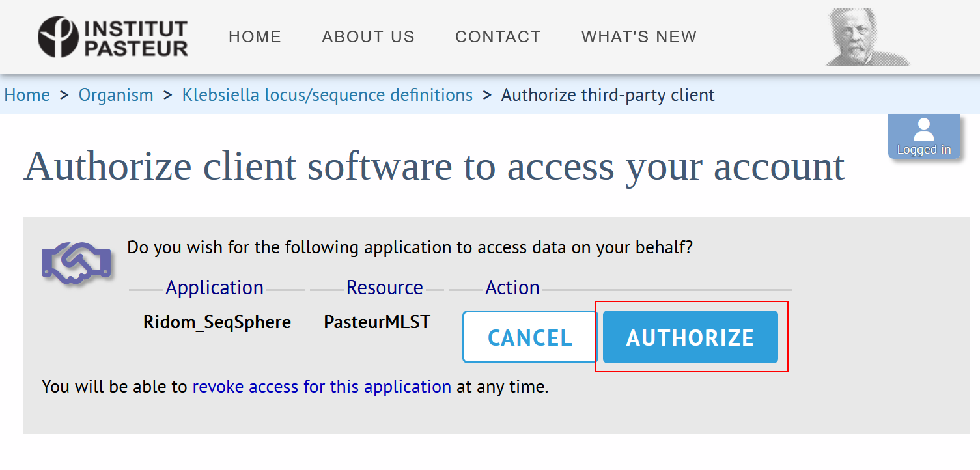Click the Authorize client software page heading
This screenshot has height=470, width=980.
(434, 166)
